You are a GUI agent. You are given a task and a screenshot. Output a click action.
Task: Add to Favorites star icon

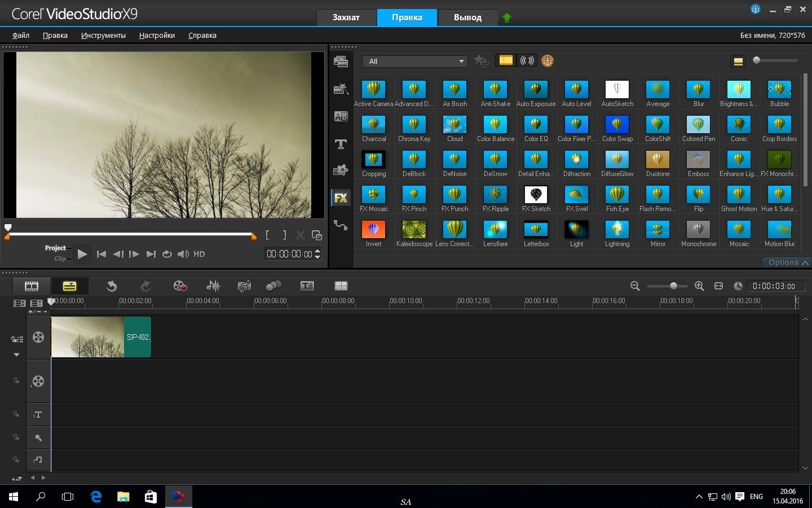coord(481,61)
